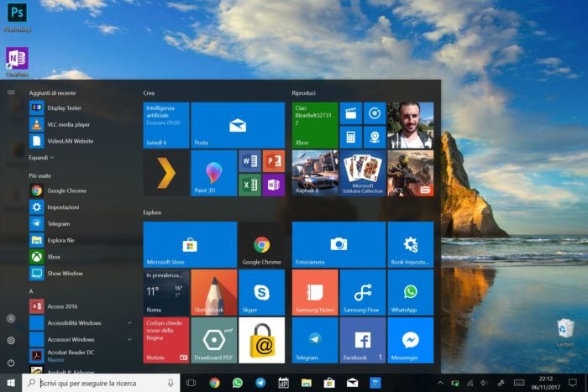
Task: Open the Google Chrome tile
Action: click(262, 245)
